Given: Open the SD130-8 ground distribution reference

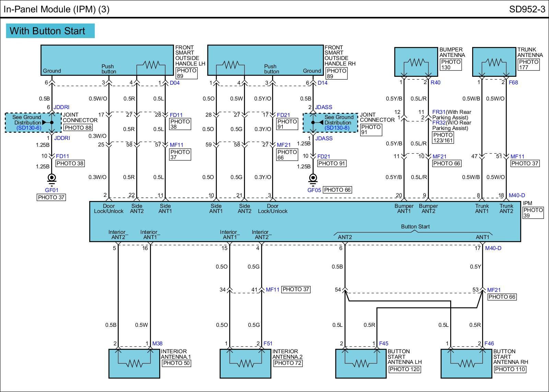Looking at the screenshot, I should [x=337, y=128].
